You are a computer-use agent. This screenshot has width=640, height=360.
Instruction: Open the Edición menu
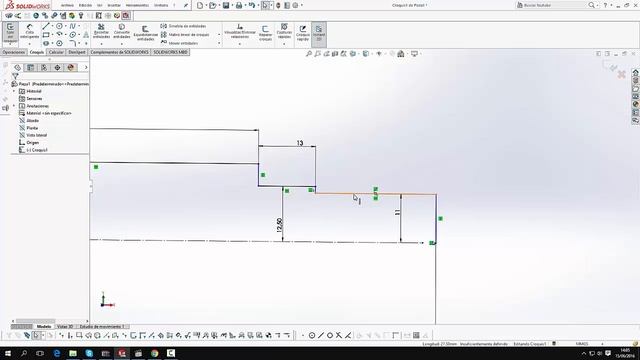pos(85,5)
